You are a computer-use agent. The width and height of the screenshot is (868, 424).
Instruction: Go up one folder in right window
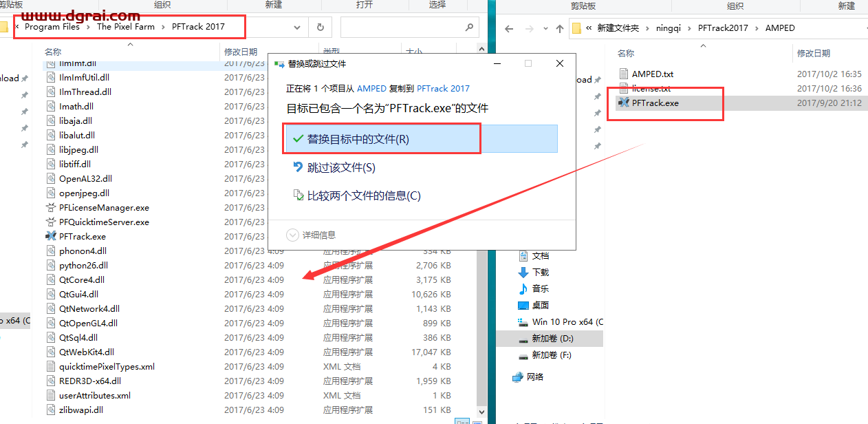point(558,29)
